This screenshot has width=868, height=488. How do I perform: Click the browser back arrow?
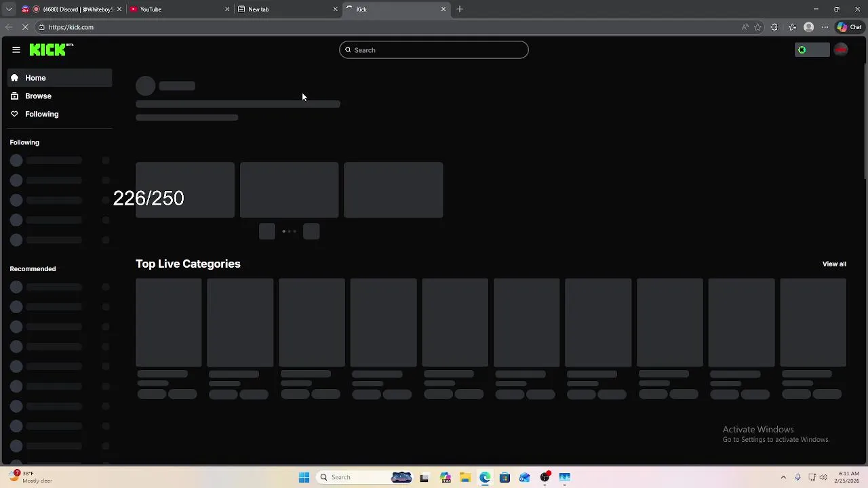(x=9, y=27)
